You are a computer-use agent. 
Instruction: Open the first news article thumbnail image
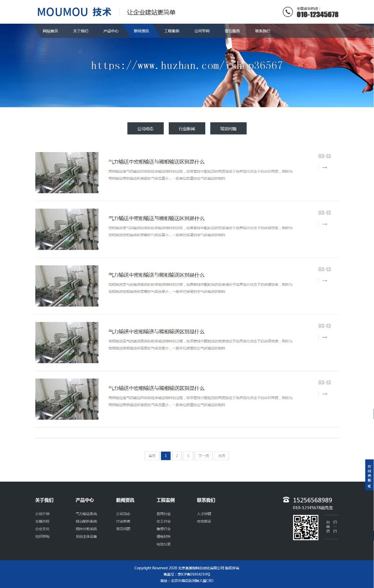(x=67, y=172)
